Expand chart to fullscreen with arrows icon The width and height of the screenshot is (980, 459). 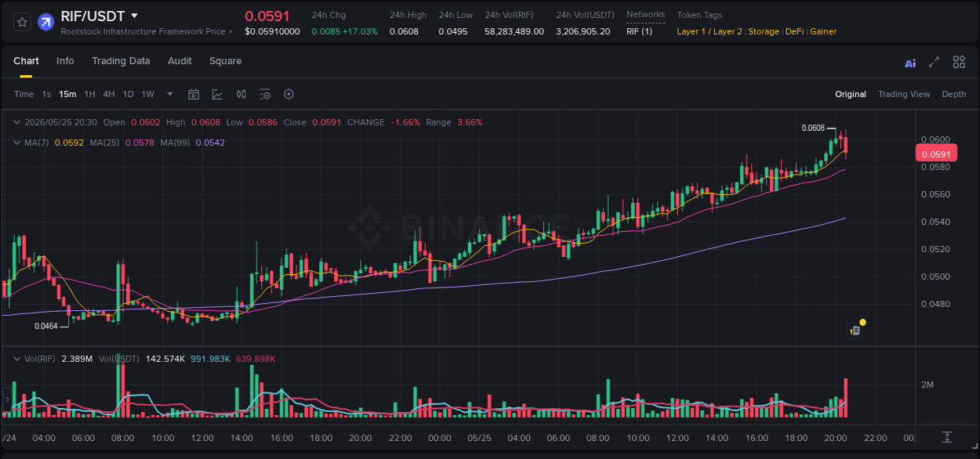(934, 62)
